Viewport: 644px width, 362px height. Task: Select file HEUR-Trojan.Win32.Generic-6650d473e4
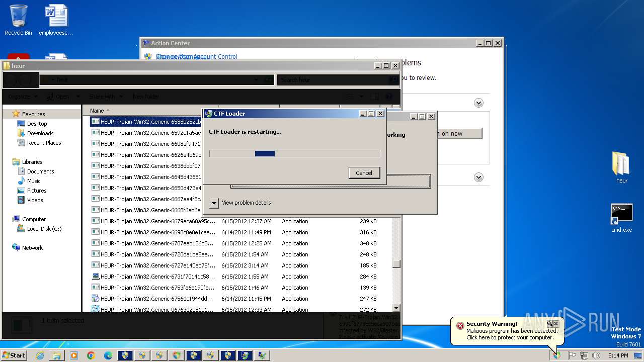point(146,188)
